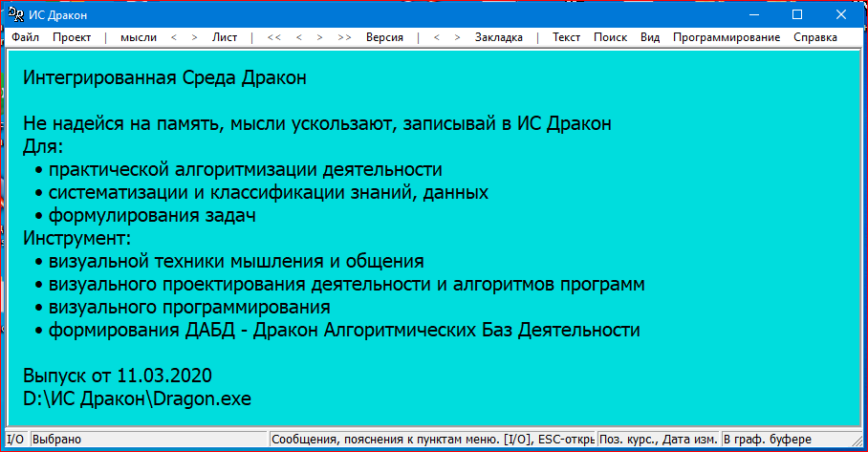
Task: Expand the мысли menu
Action: [x=139, y=37]
